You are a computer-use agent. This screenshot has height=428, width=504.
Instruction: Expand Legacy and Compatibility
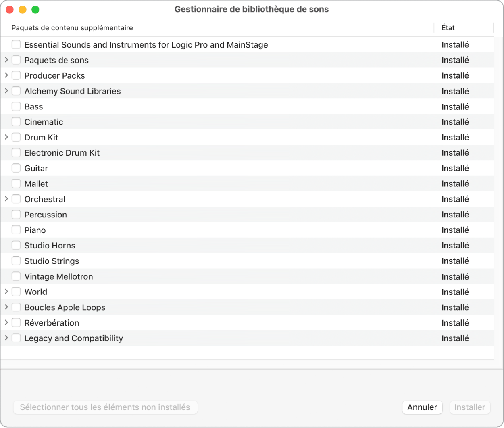tap(6, 338)
